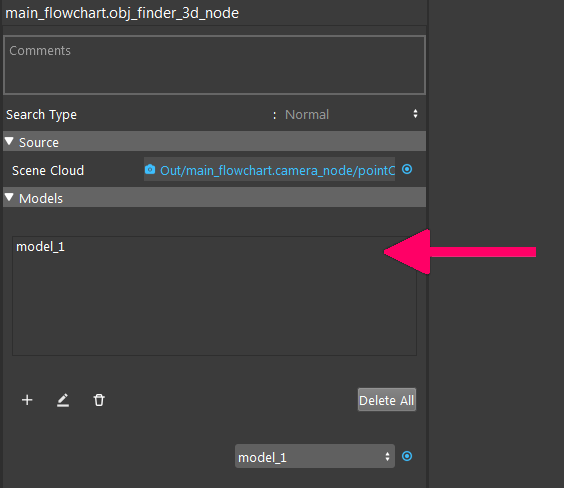
Task: Open the model_1 selection dropdown
Action: coord(315,456)
